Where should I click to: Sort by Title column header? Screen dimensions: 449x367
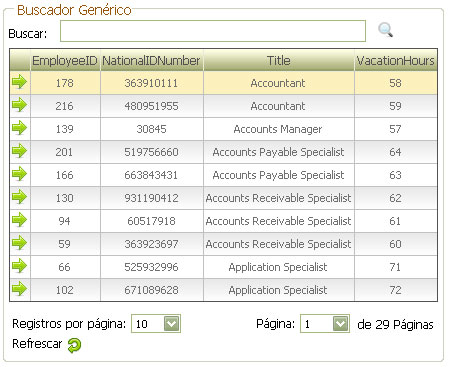[x=279, y=61]
